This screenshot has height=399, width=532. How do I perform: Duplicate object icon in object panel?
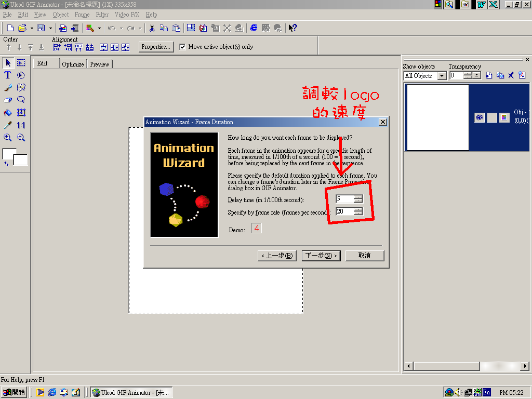click(500, 75)
